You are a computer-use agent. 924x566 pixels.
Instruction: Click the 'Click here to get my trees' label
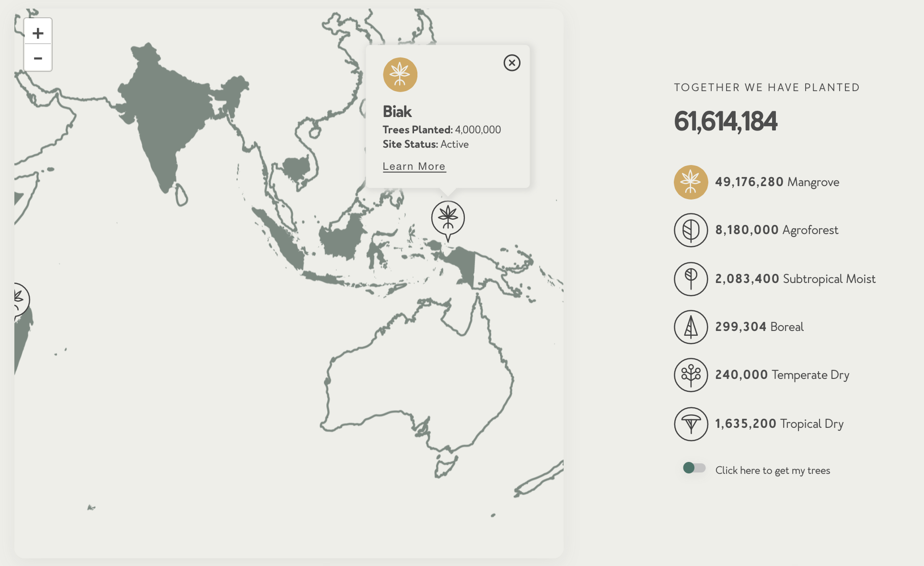click(x=773, y=471)
